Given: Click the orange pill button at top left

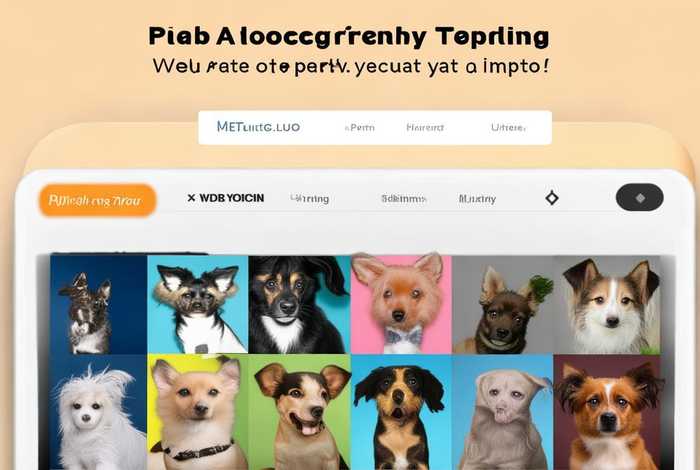Looking at the screenshot, I should [x=98, y=200].
